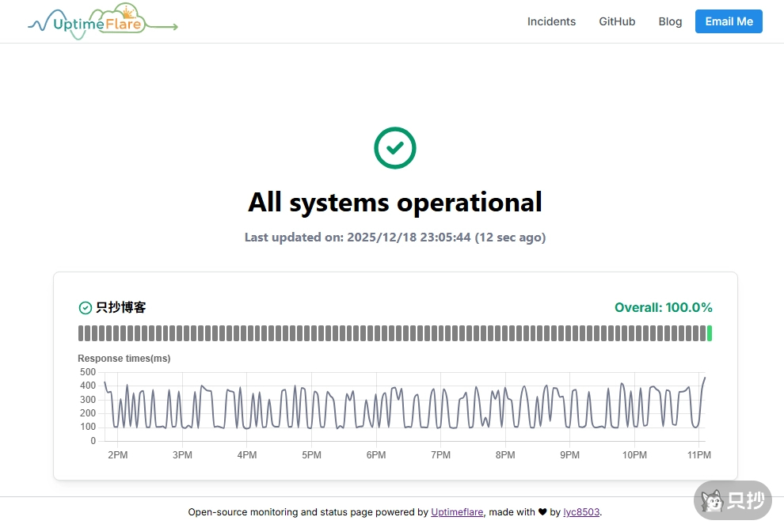Click the first gray uptime bar
The image size is (784, 532).
(82, 333)
